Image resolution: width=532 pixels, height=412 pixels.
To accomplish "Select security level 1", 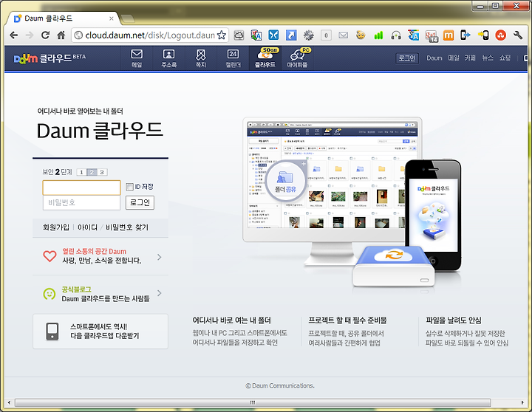I will click(x=81, y=172).
